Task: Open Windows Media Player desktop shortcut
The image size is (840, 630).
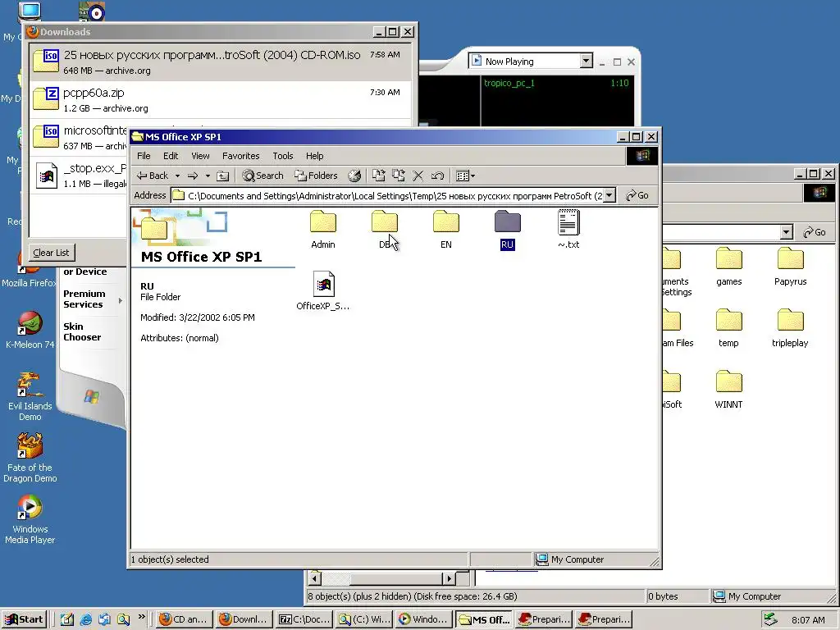Action: [x=30, y=520]
